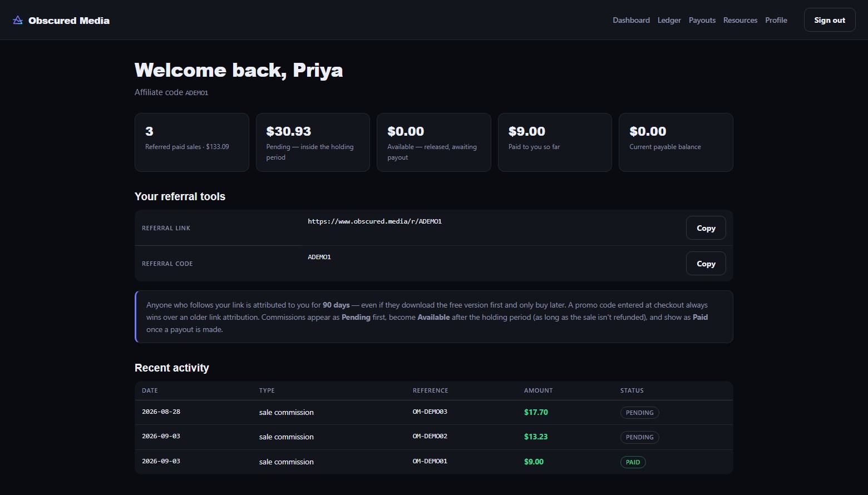Click the Welcome back, Priya heading

(x=239, y=71)
